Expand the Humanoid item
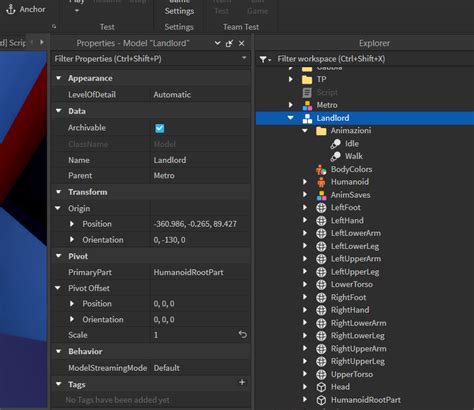 [x=305, y=182]
